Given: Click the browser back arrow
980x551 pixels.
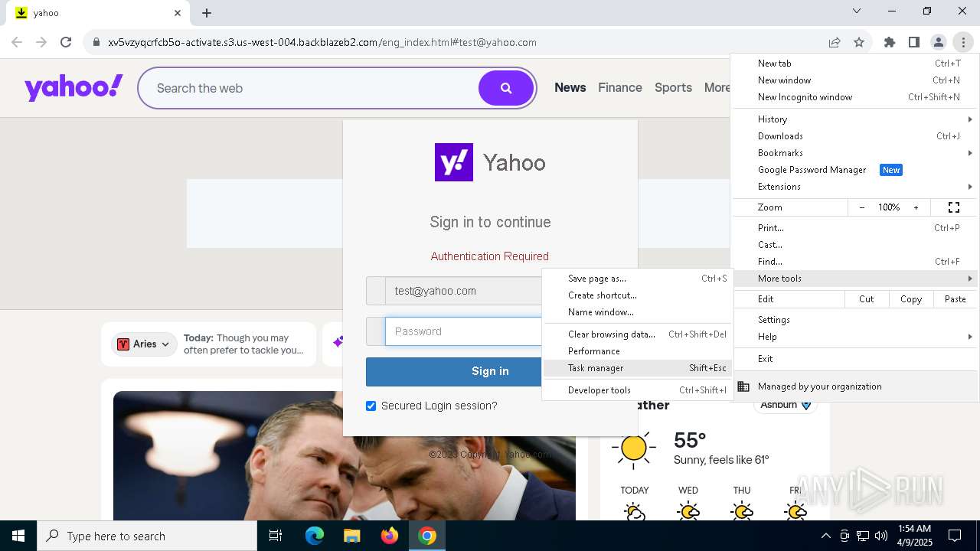Looking at the screenshot, I should (17, 42).
